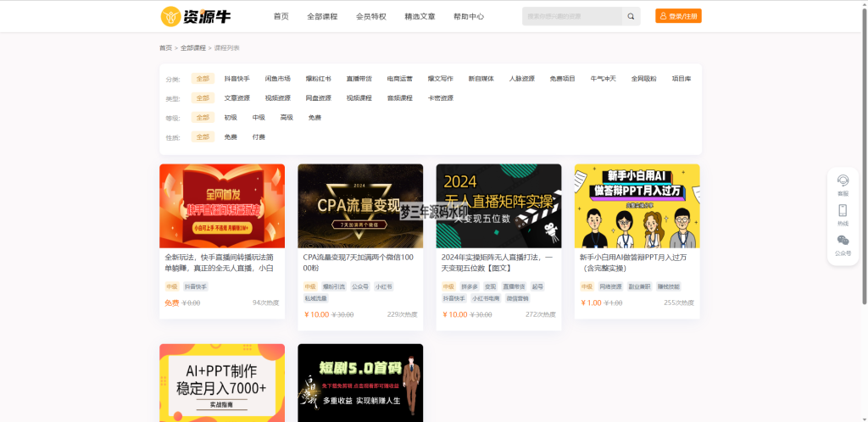Go to 精选文章 navigation item
This screenshot has height=422, width=868.
420,16
